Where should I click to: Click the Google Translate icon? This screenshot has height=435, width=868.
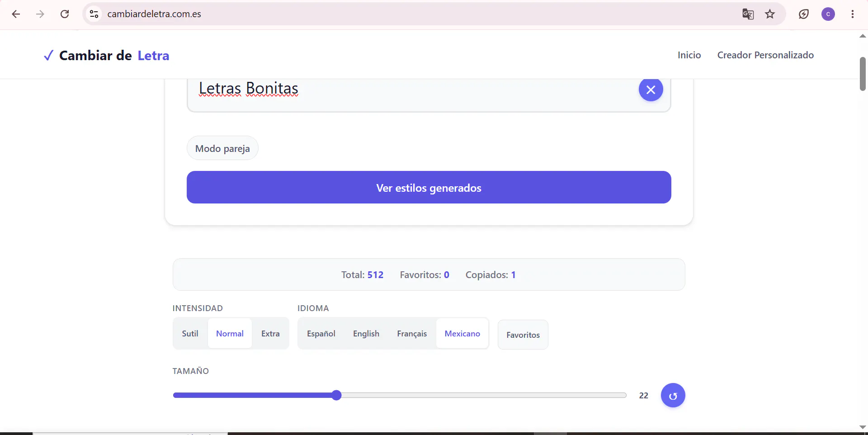tap(748, 14)
